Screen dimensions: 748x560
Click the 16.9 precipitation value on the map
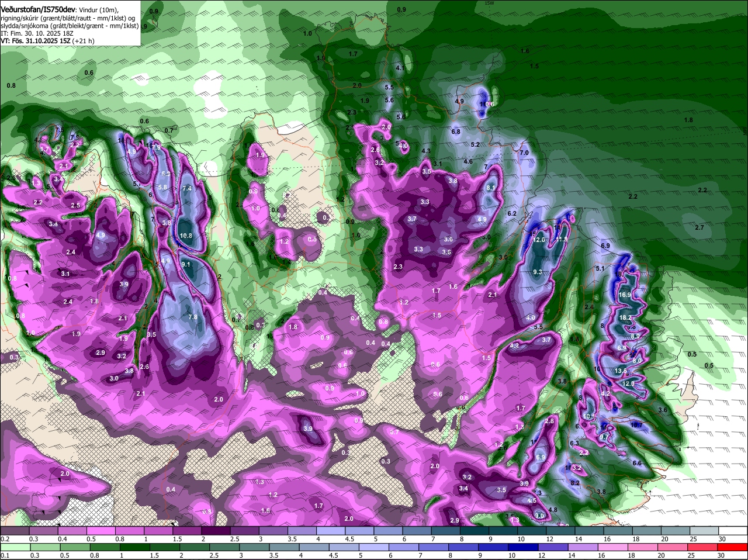625,295
